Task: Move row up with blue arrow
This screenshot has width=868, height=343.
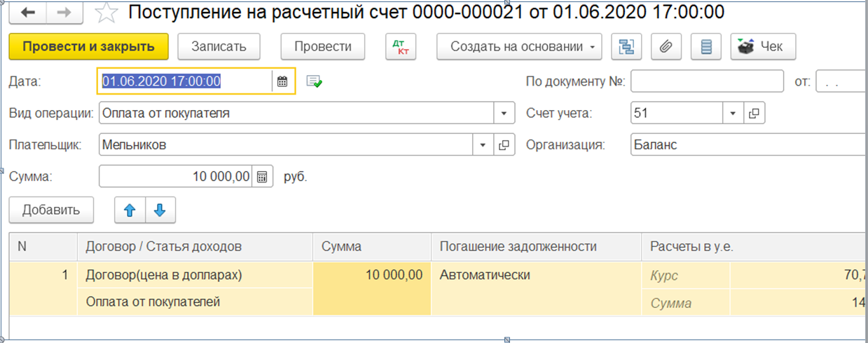Action: (130, 210)
